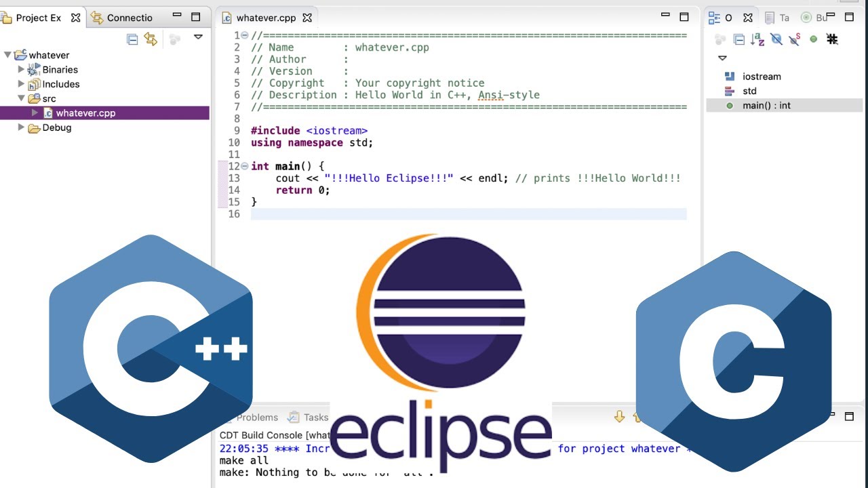The image size is (868, 488).
Task: Click the yellow down arrow in console toolbar
Action: point(619,417)
